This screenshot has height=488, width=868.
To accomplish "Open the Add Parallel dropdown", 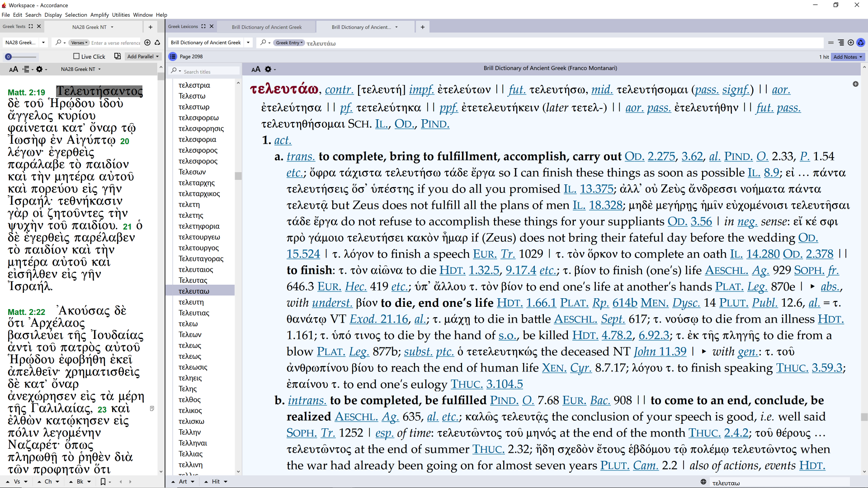I will [x=143, y=56].
